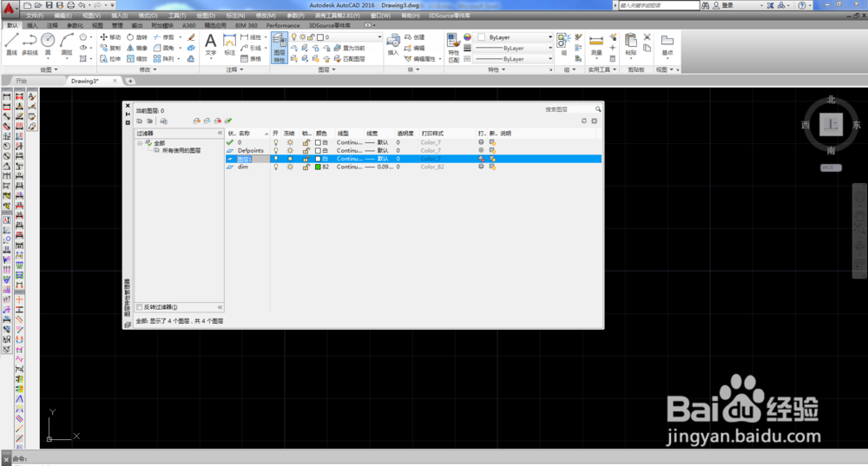Click white color swatch for layer 0
This screenshot has width=868, height=466.
point(318,142)
